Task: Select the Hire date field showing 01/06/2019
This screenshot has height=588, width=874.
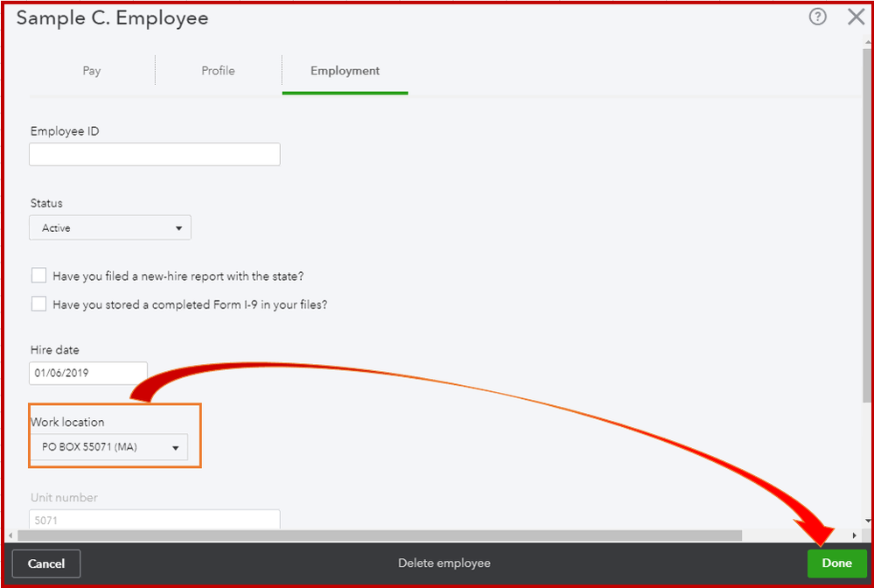Action: pyautogui.click(x=87, y=373)
